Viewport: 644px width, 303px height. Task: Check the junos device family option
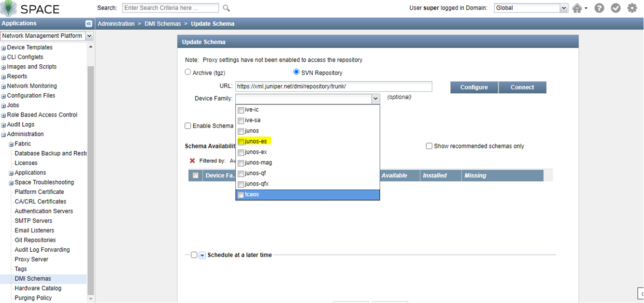click(241, 131)
